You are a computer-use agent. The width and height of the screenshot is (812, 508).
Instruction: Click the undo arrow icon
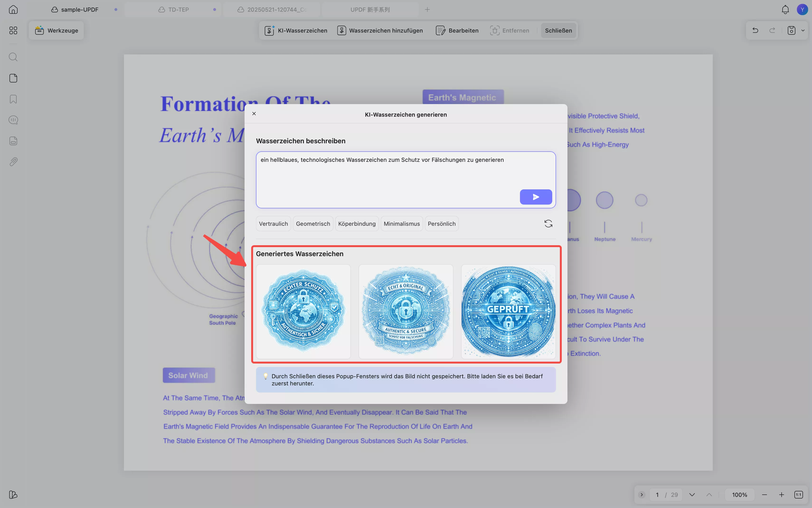(x=755, y=31)
